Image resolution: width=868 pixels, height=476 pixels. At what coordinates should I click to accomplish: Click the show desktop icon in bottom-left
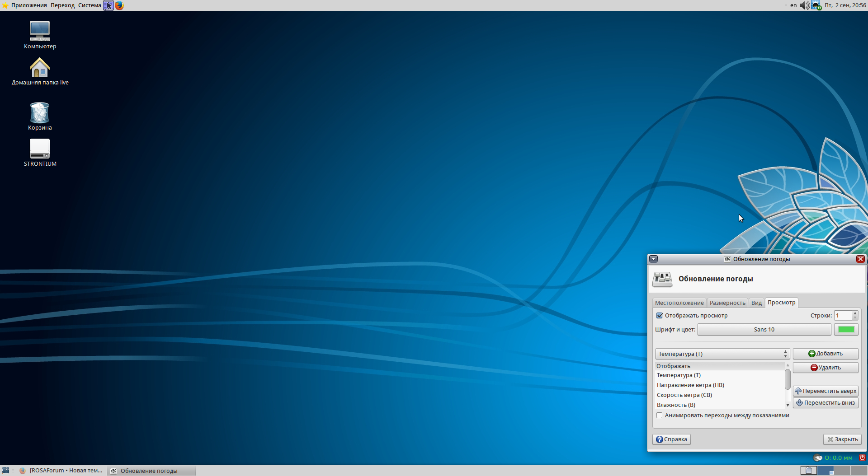coord(5,471)
